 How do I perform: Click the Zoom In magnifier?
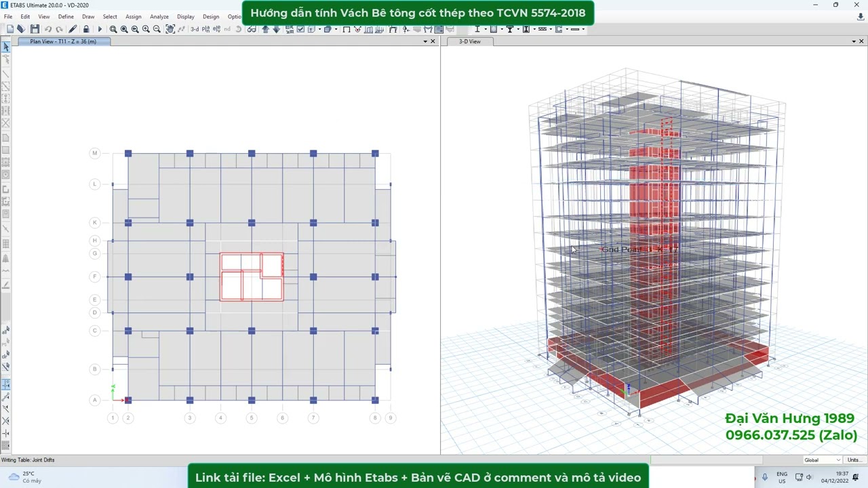point(146,29)
